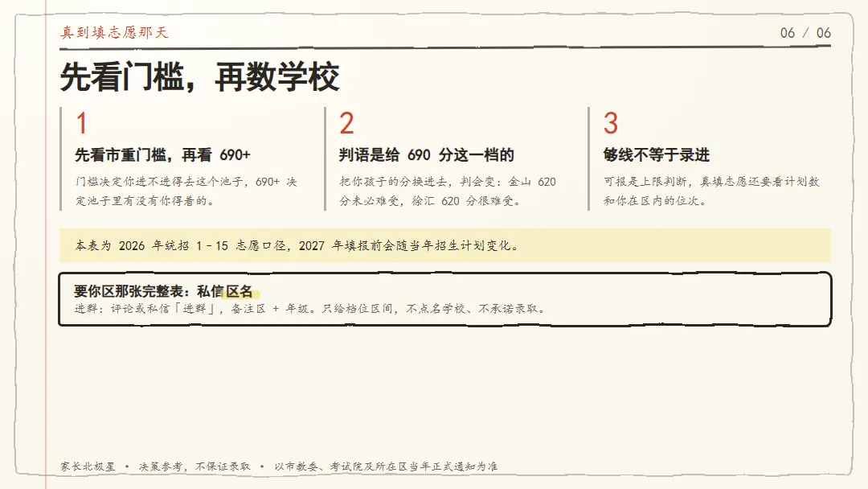This screenshot has height=489, width=868.
Task: Click the red numeral 1
Action: pos(81,123)
